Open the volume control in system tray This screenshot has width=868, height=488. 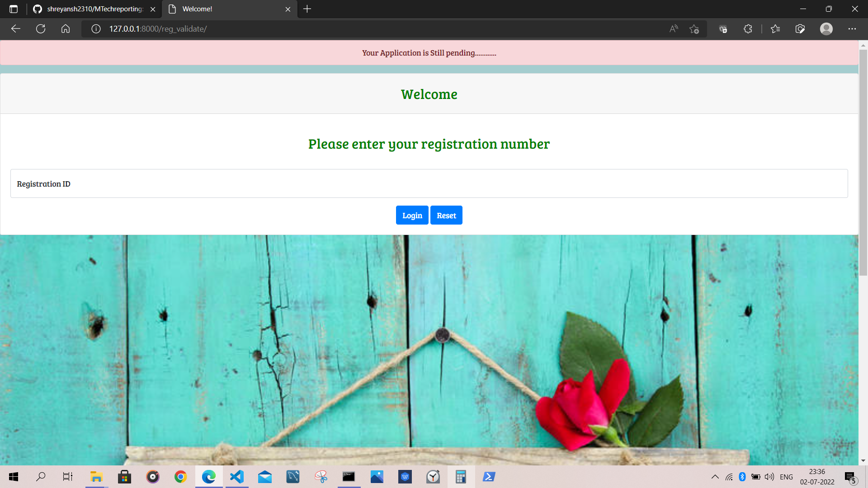click(x=769, y=477)
